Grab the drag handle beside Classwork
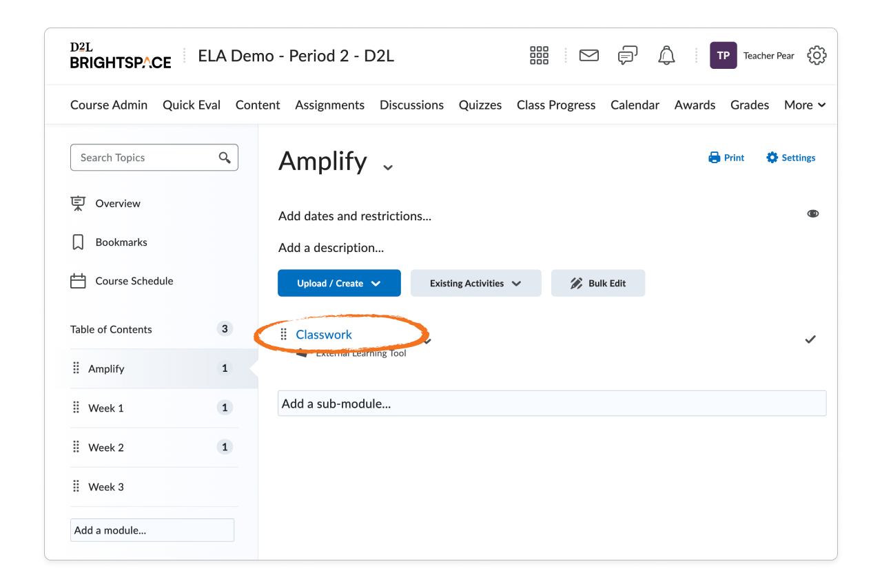 coord(283,335)
